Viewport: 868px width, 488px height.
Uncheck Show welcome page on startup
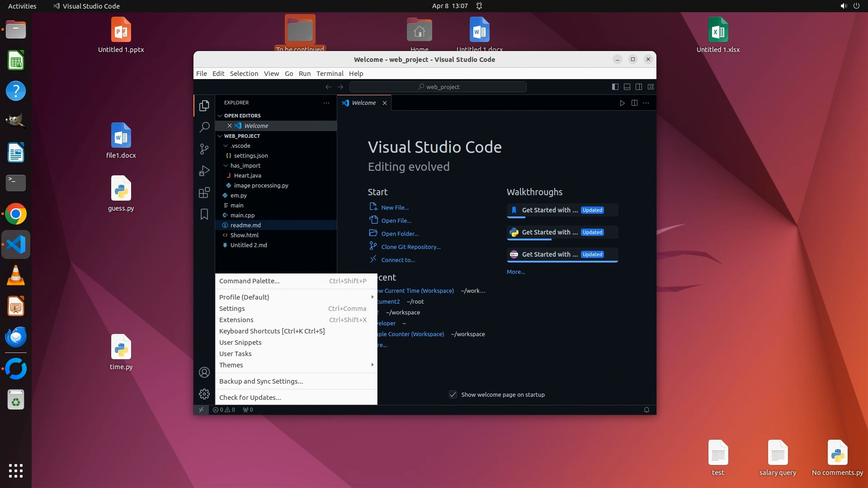click(x=453, y=394)
